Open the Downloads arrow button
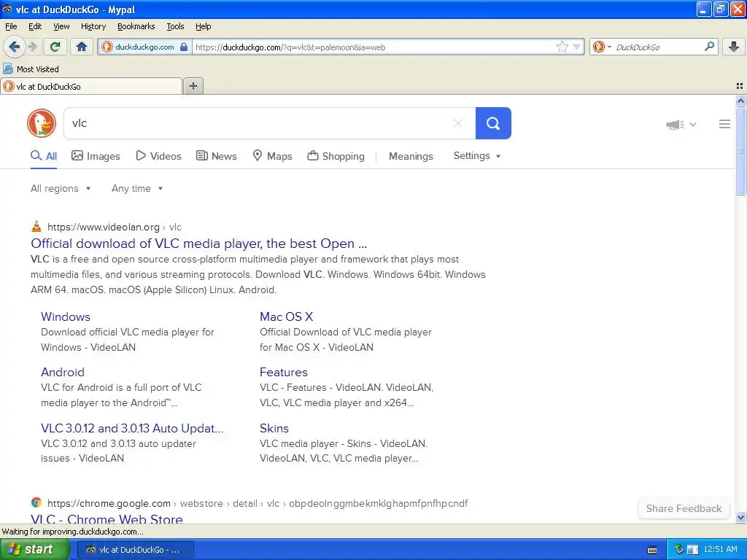Image resolution: width=747 pixels, height=560 pixels. 734,47
